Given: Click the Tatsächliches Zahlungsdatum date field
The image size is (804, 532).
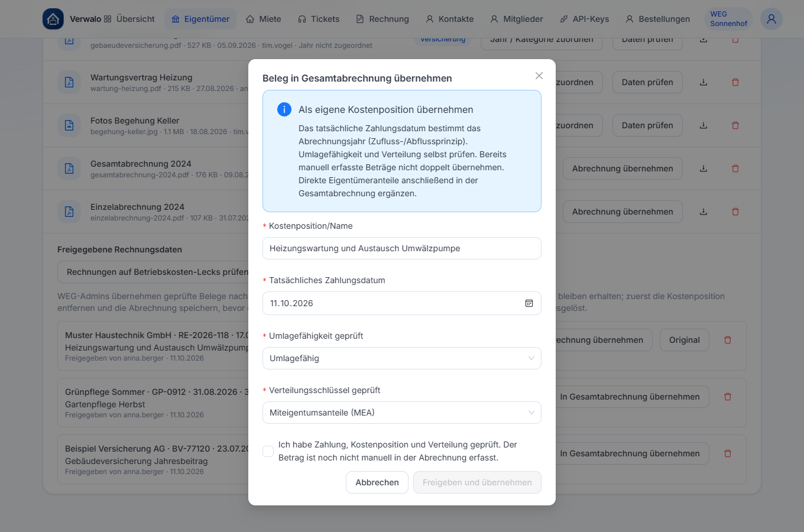Looking at the screenshot, I should coord(402,303).
